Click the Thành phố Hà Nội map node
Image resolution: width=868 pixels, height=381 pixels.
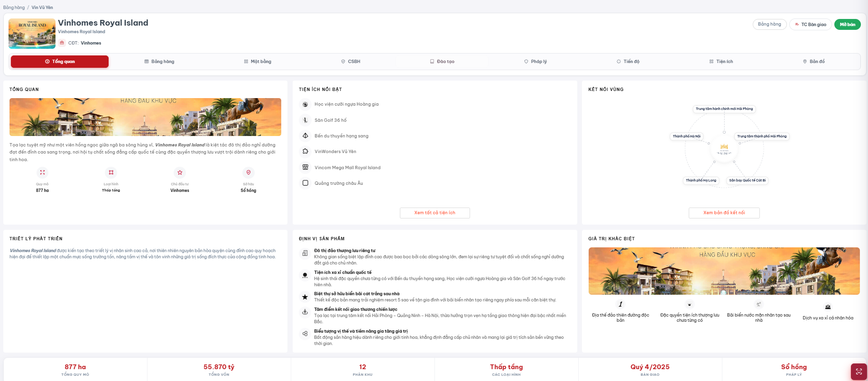point(686,136)
